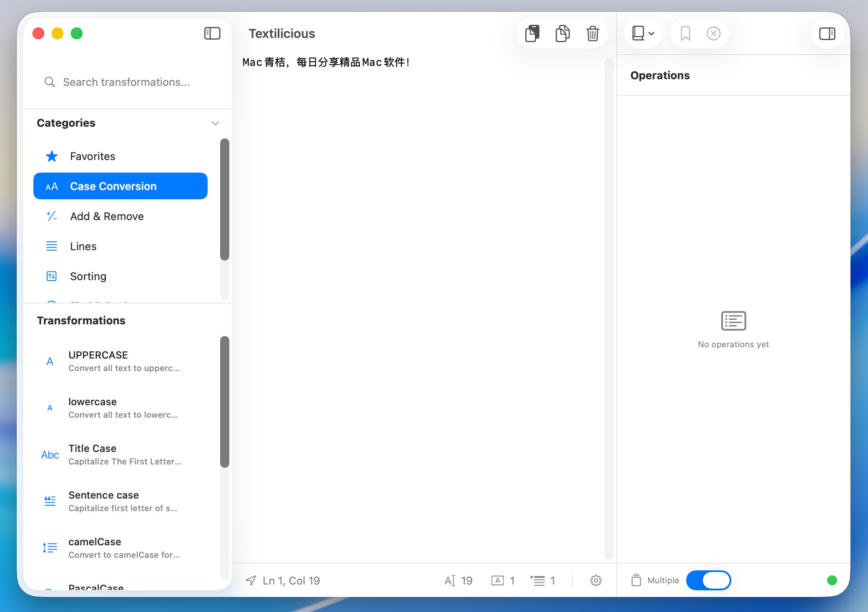
Task: Click the Transformations list scrollbar
Action: [225, 402]
